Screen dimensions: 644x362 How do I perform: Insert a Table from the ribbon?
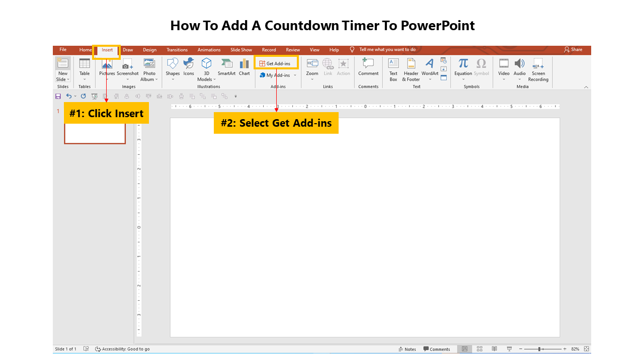(x=85, y=67)
